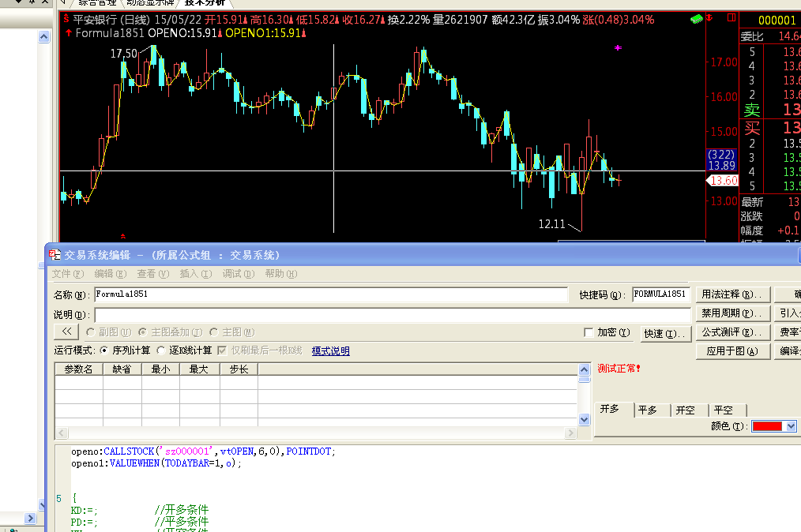Screen dimensions: 801x532
Task: Collapse panel with << button
Action: click(x=66, y=332)
